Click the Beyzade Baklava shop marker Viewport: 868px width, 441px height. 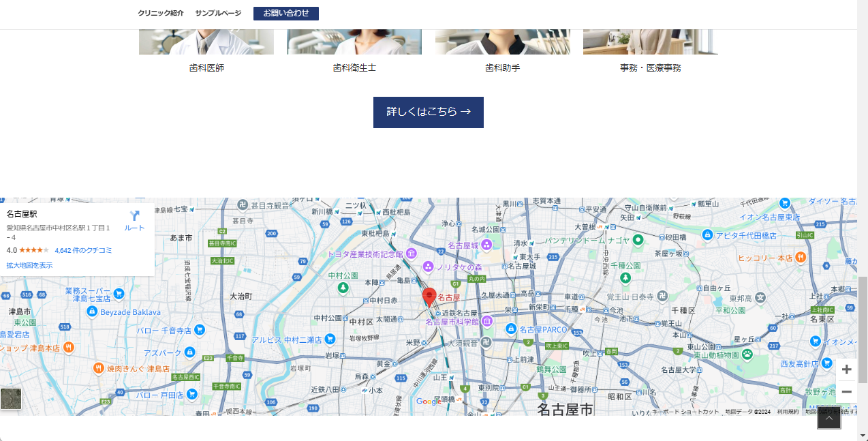[92, 311]
